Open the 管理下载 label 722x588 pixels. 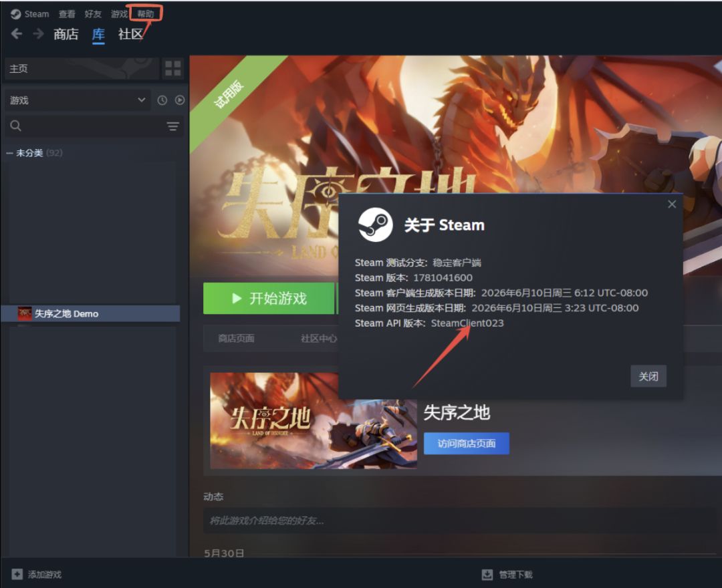pyautogui.click(x=515, y=575)
